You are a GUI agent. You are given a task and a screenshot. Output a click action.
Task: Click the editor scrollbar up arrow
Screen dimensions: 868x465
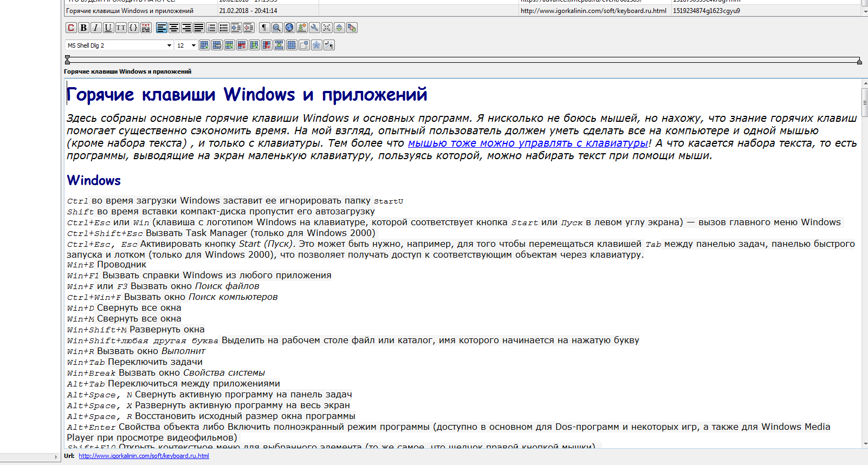point(865,83)
